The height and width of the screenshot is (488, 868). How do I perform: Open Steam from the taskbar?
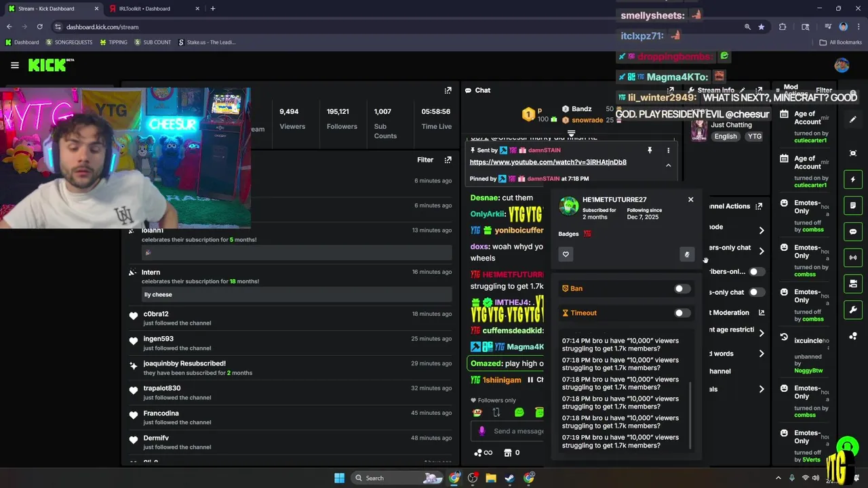509,478
